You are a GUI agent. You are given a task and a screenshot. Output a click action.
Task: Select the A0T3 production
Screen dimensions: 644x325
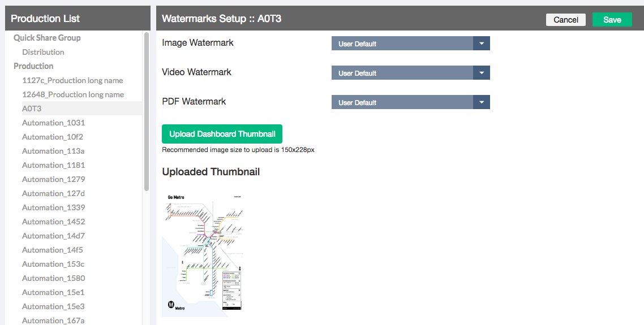click(32, 109)
